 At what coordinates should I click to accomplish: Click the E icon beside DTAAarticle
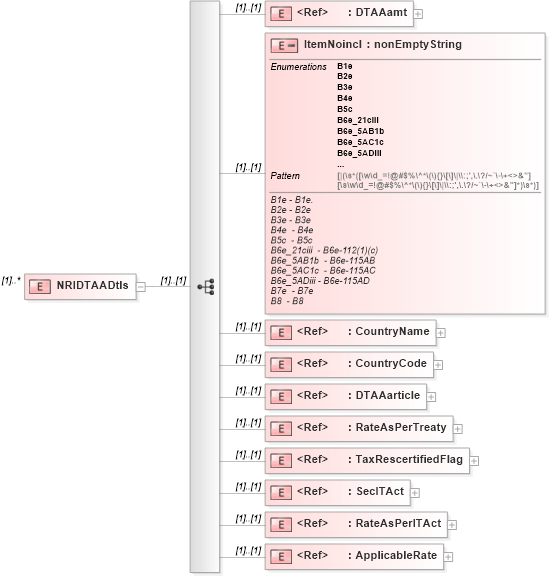(281, 397)
